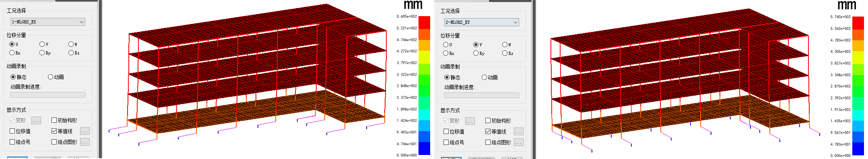The image size is (868, 159).
Task: Click the ... button beside 等值线 in the 1-NLGRS_EX panel
Action: 85,131
